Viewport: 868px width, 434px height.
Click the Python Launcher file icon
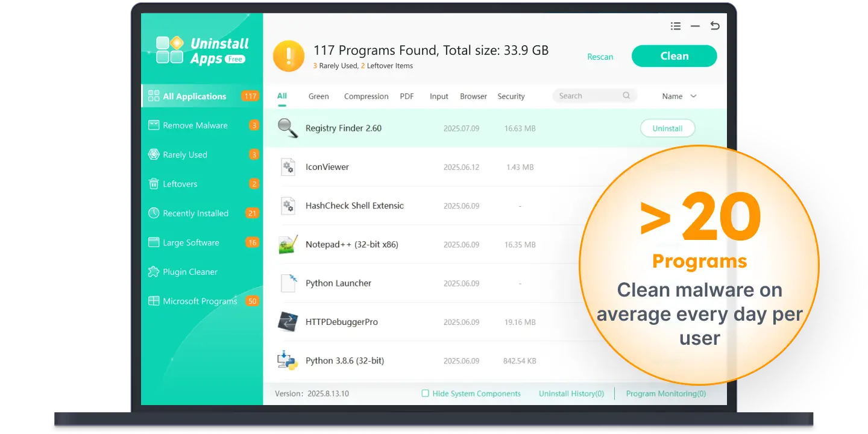pos(288,283)
